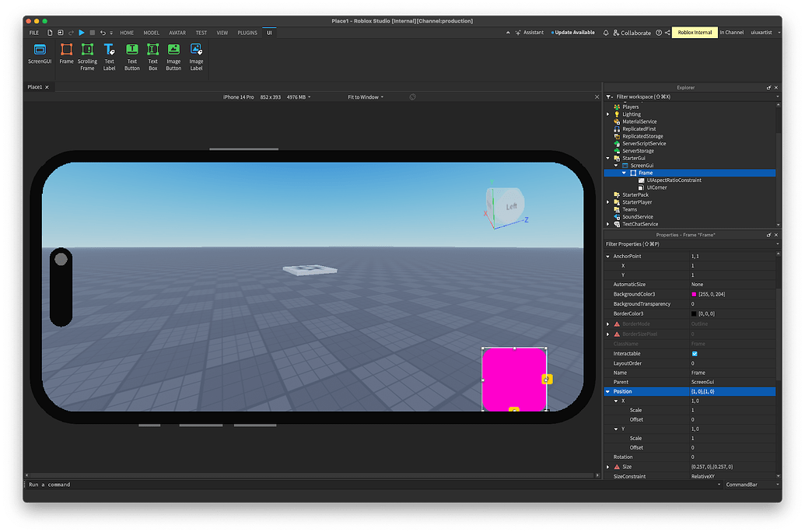Screen dimensions: 805x532
Task: Click the Undo arrow in the quick toolbar
Action: pyautogui.click(x=103, y=33)
